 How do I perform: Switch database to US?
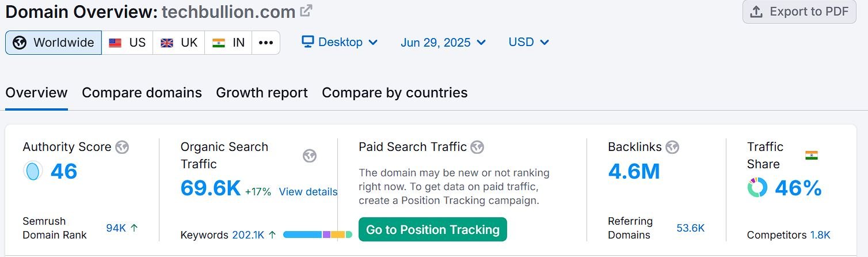127,43
